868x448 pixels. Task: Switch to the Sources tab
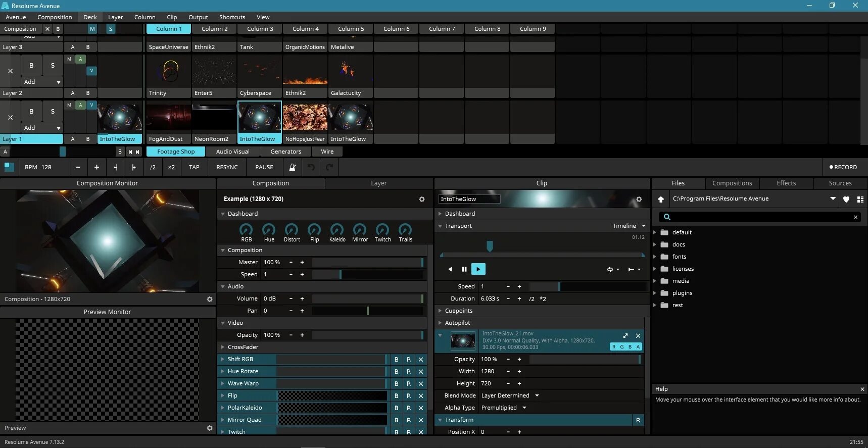(840, 183)
